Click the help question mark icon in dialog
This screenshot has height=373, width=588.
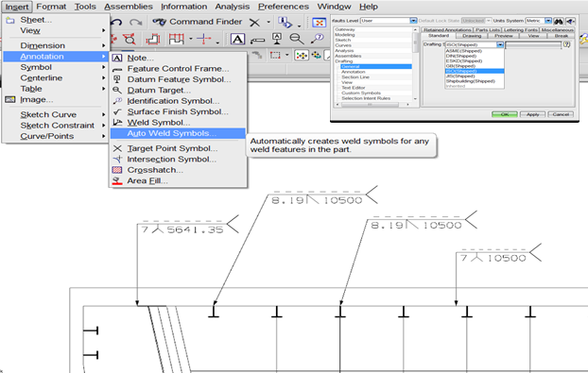(566, 44)
